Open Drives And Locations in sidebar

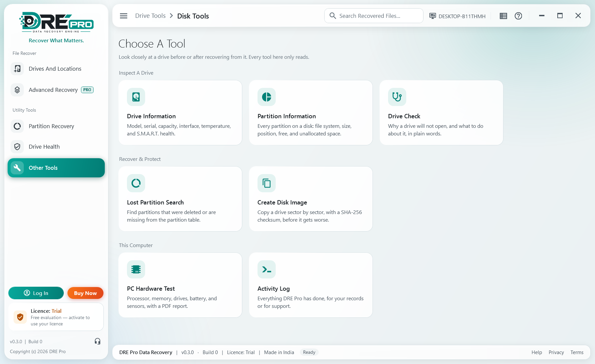click(x=56, y=69)
